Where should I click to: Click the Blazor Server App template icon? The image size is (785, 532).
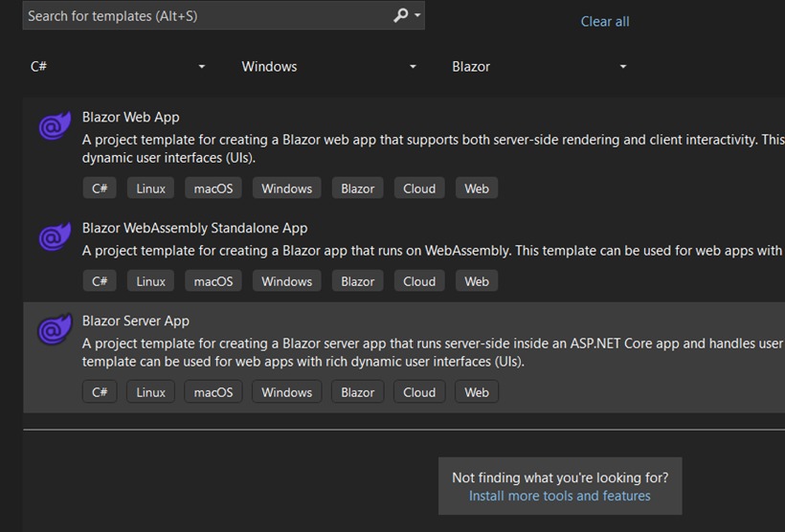coord(55,330)
